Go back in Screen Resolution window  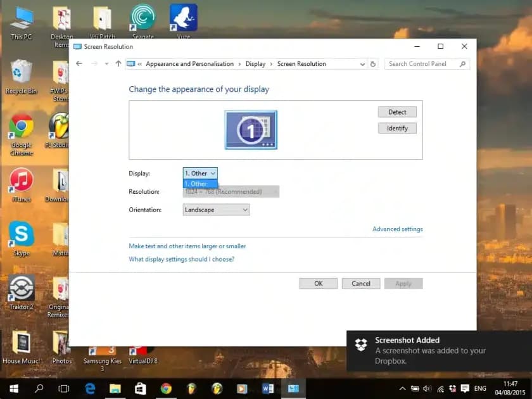(79, 63)
